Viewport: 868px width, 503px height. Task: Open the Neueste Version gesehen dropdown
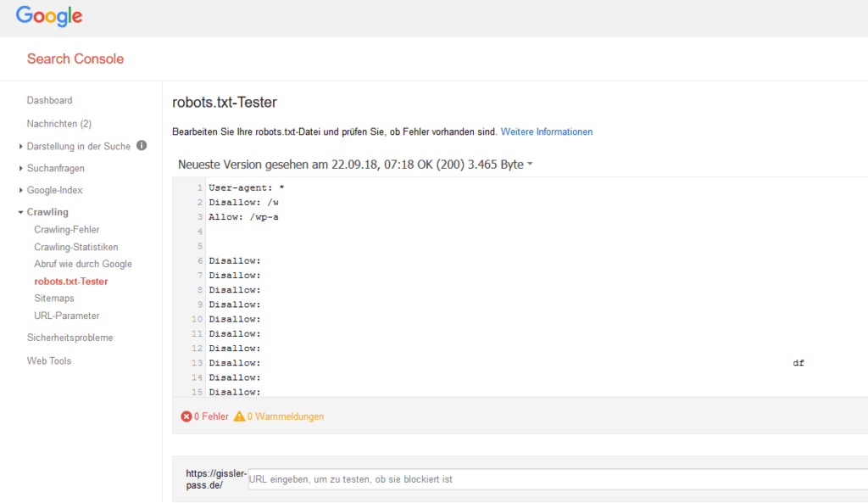355,165
